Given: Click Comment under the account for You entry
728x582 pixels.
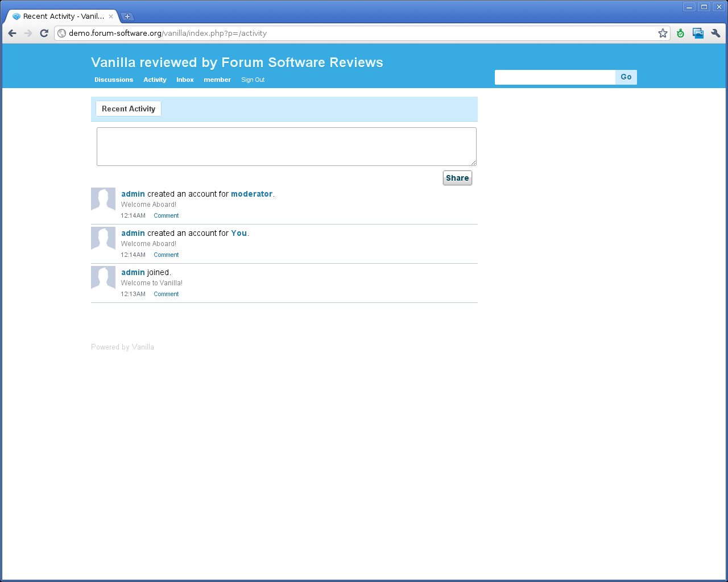Looking at the screenshot, I should [x=166, y=255].
